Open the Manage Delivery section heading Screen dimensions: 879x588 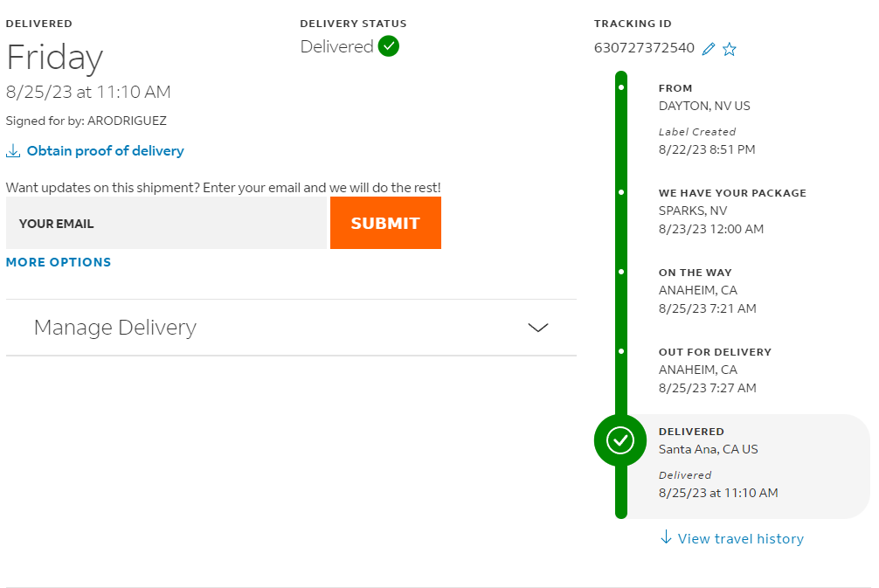(115, 328)
